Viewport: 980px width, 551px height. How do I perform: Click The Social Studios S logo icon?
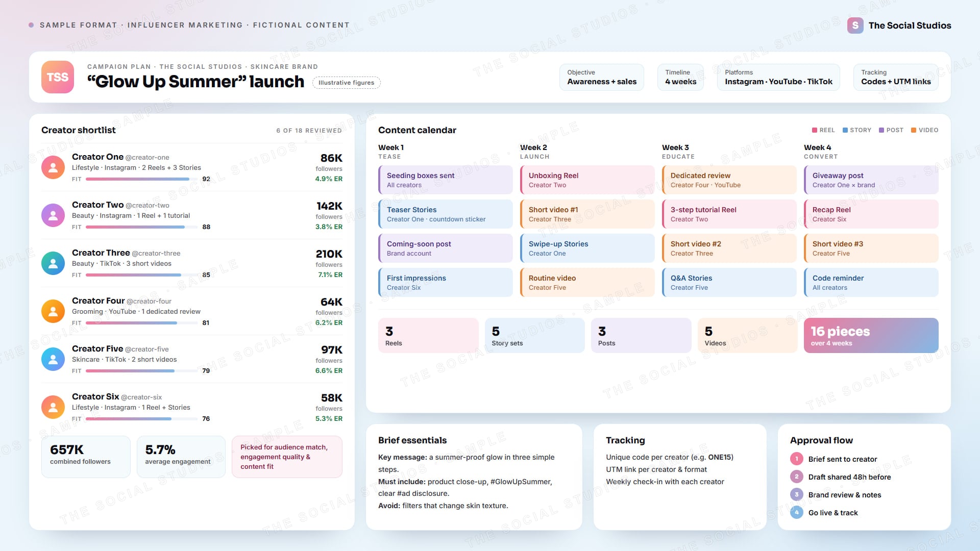click(855, 26)
